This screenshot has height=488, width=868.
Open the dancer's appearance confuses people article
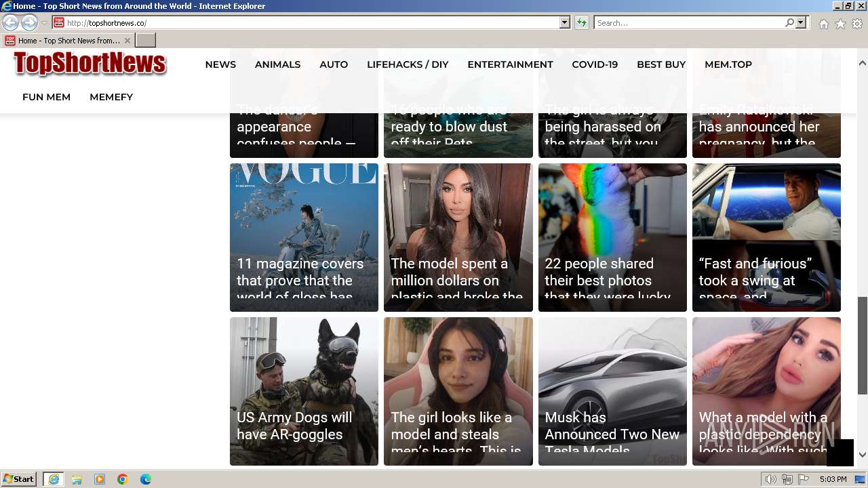click(304, 134)
